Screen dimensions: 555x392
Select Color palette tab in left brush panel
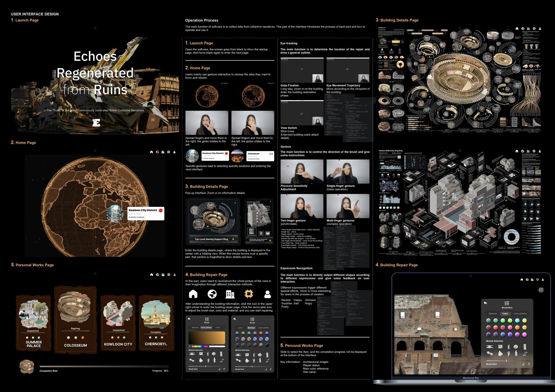(206, 328)
